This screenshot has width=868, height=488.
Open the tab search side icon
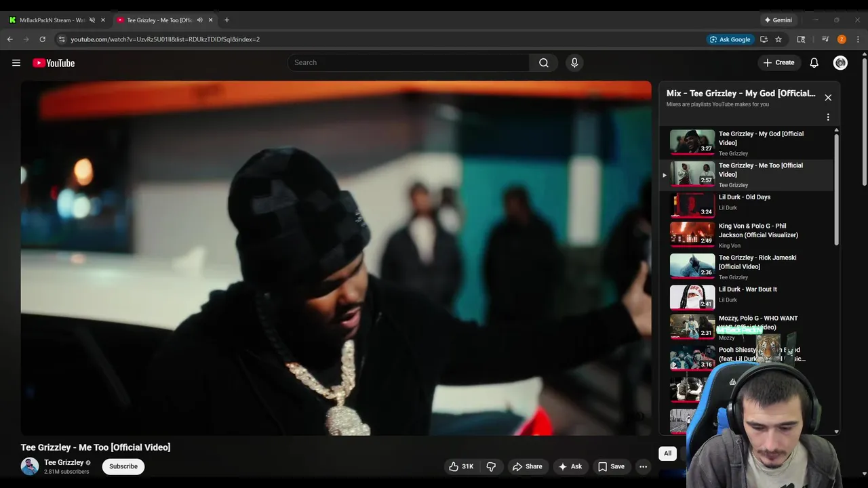(801, 39)
